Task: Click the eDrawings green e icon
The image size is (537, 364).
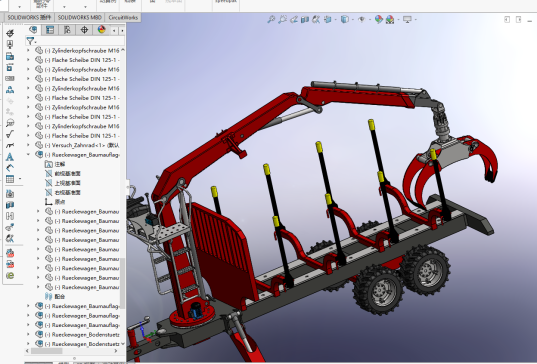Action: [10, 276]
